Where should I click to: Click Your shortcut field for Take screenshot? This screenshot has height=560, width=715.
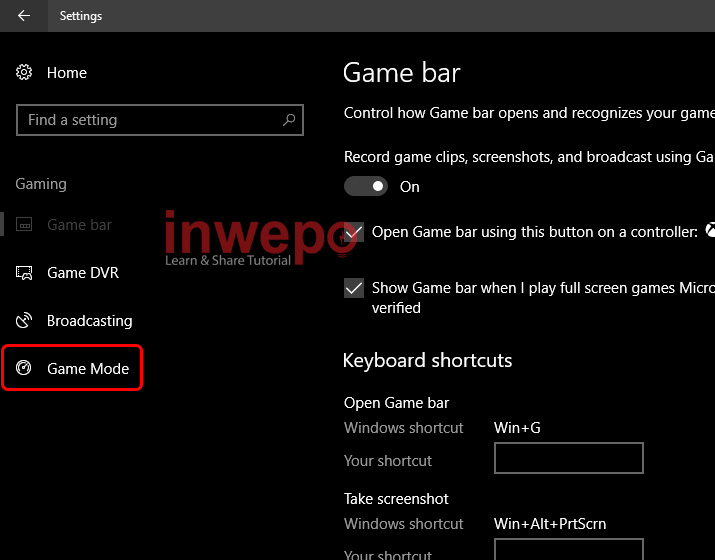569,549
